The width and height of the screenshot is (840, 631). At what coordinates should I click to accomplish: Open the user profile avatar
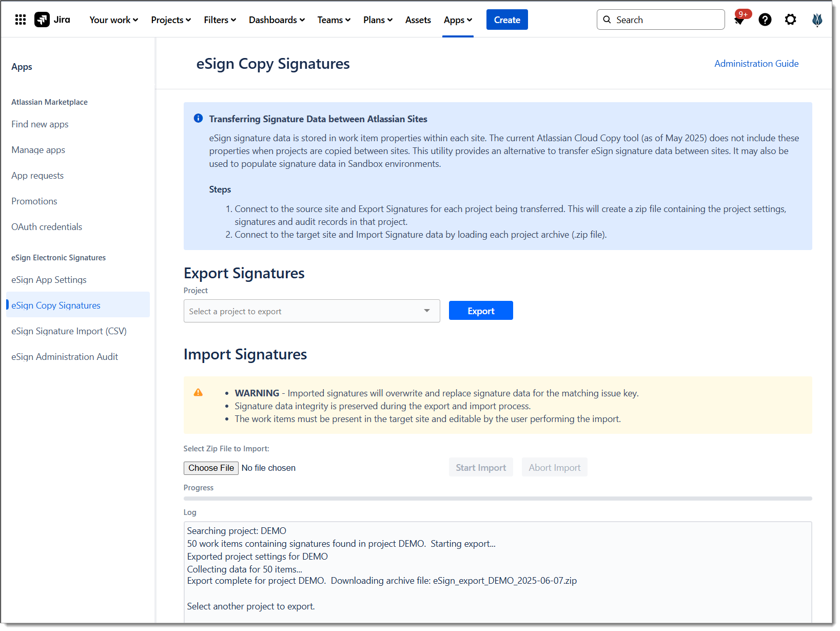[x=817, y=20]
